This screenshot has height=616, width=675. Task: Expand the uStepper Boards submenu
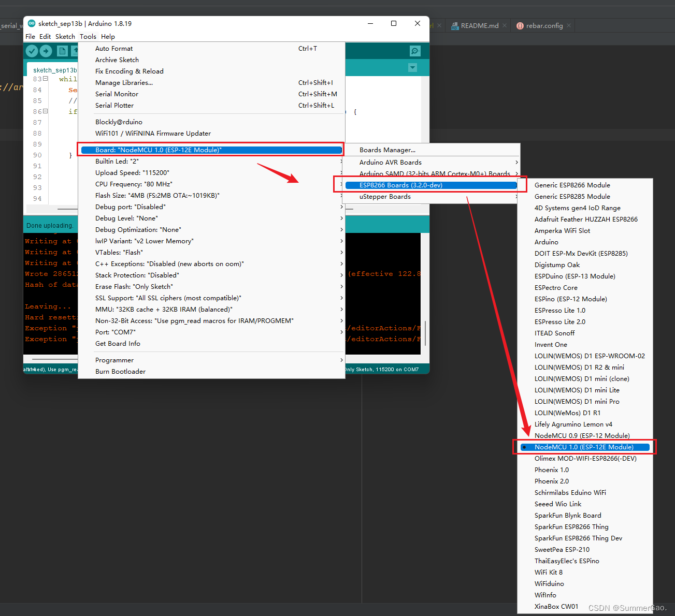pos(432,197)
